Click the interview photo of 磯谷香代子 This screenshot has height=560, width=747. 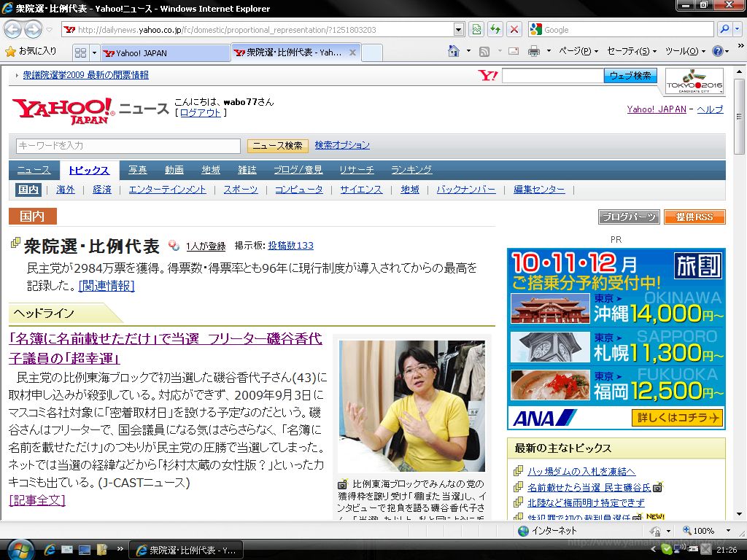(411, 405)
